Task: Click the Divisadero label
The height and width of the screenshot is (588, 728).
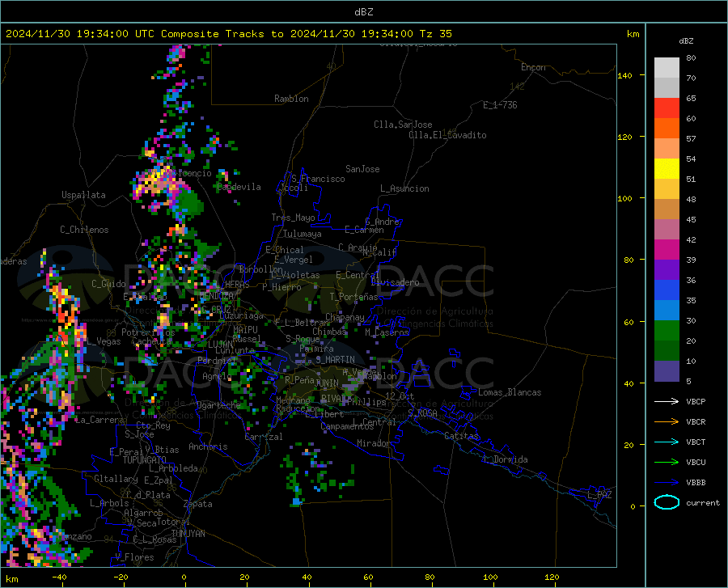Action: pyautogui.click(x=395, y=282)
